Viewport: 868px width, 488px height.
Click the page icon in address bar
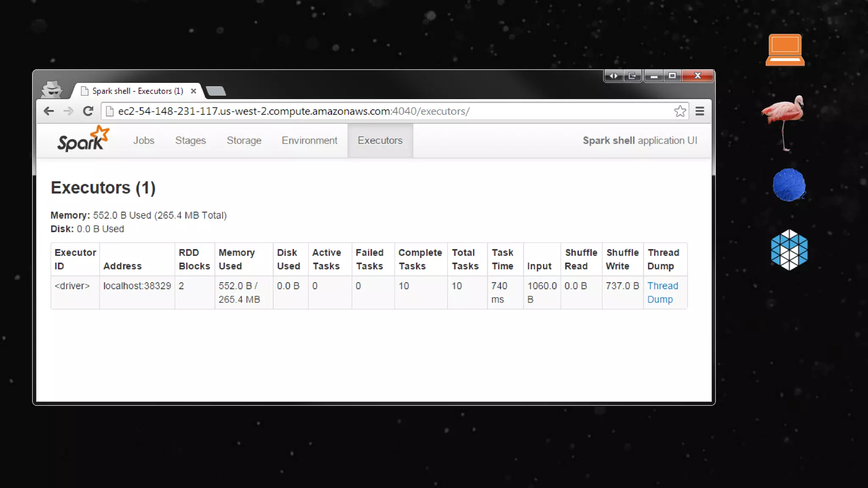tap(110, 111)
